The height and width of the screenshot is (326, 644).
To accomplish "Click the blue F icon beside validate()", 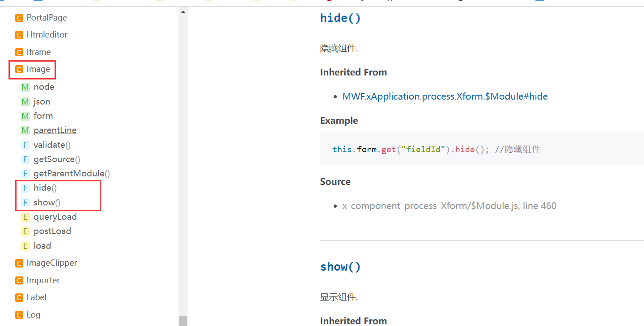I will pyautogui.click(x=25, y=145).
